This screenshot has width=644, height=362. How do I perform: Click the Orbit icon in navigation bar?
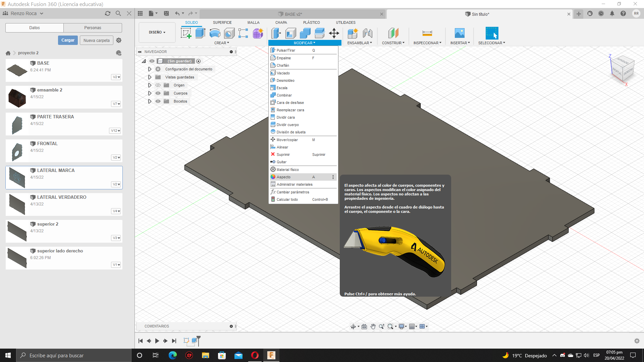353,326
